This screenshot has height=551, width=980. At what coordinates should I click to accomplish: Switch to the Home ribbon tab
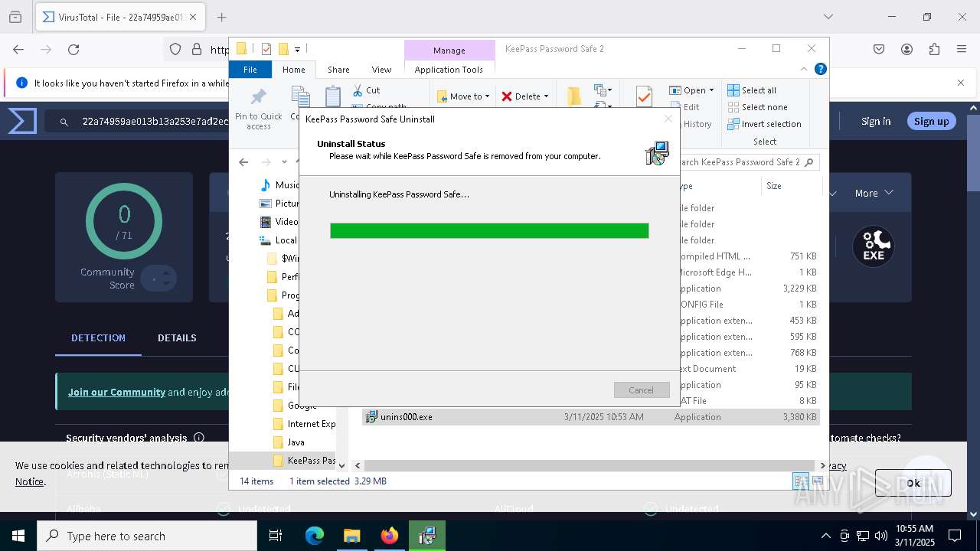click(294, 70)
